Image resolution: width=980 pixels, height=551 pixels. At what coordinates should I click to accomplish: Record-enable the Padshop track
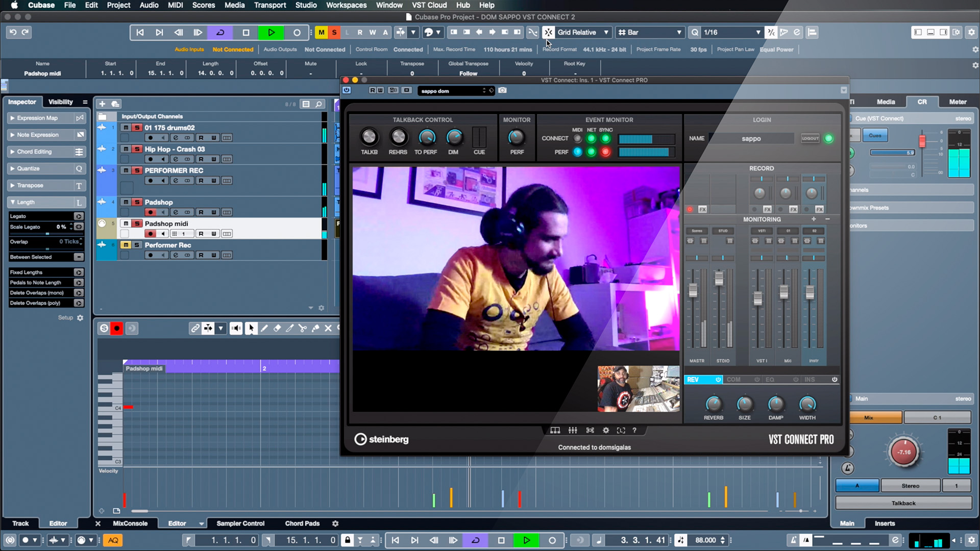[150, 212]
